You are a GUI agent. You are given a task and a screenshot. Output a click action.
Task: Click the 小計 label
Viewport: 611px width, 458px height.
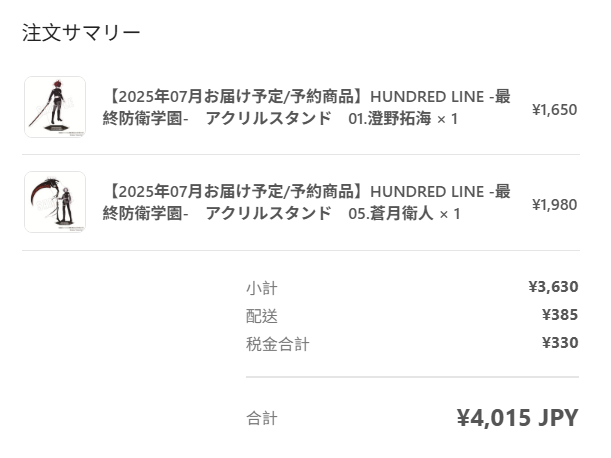click(261, 288)
